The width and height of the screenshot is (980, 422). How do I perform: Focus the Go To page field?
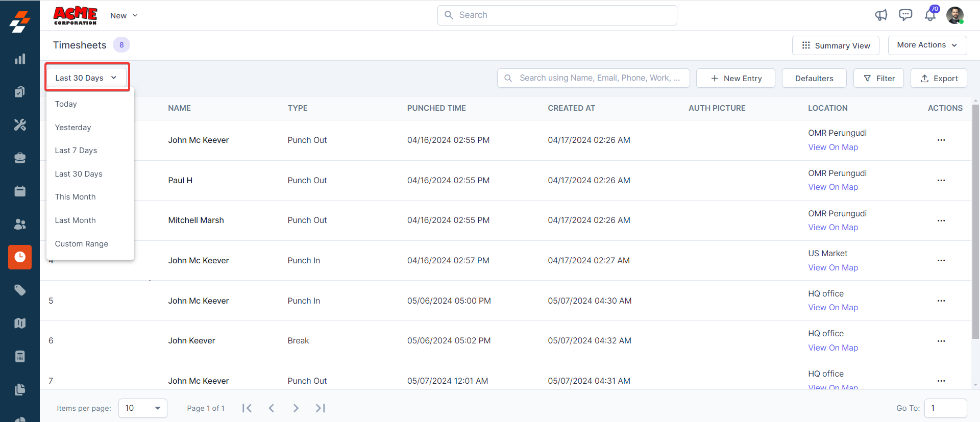945,408
